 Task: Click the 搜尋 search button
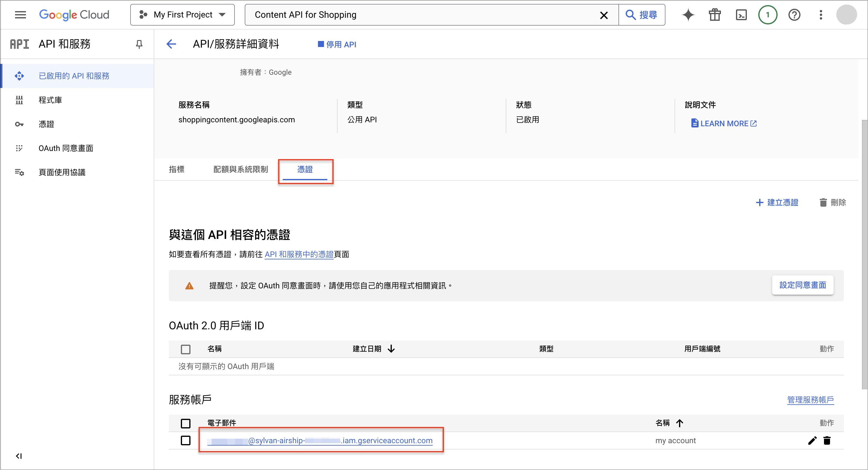click(642, 15)
